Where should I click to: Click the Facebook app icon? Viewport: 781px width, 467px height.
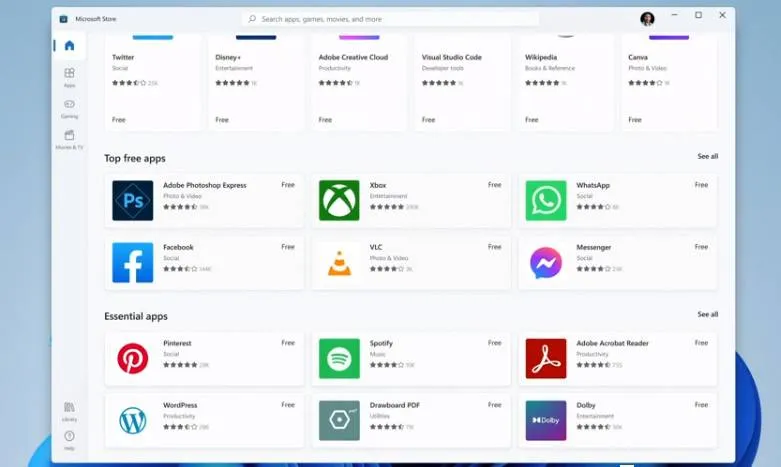[132, 262]
